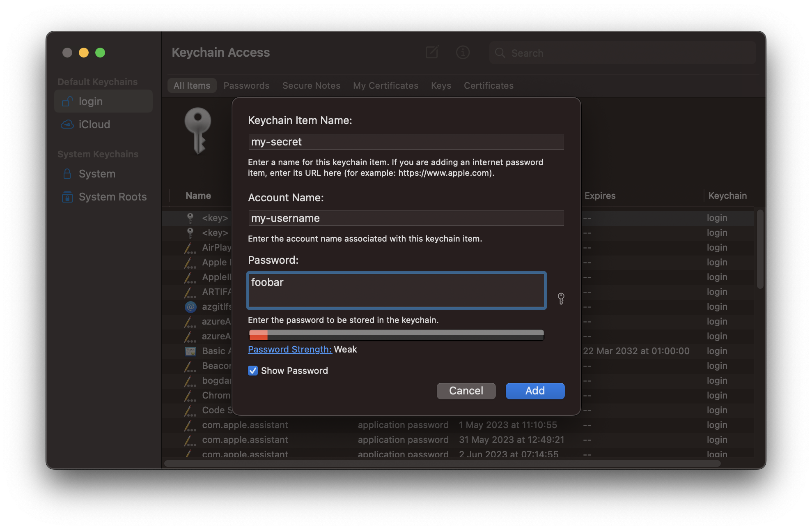Click the Search field

(x=622, y=53)
